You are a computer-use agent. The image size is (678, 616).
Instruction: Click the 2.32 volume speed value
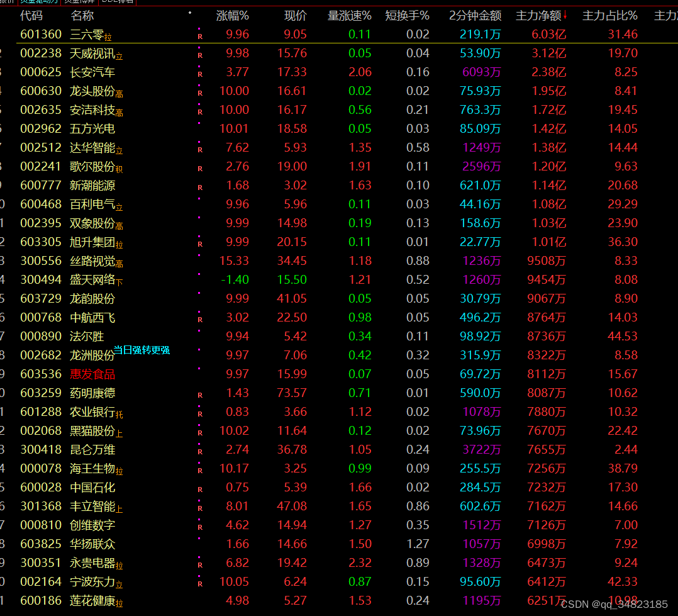(360, 563)
